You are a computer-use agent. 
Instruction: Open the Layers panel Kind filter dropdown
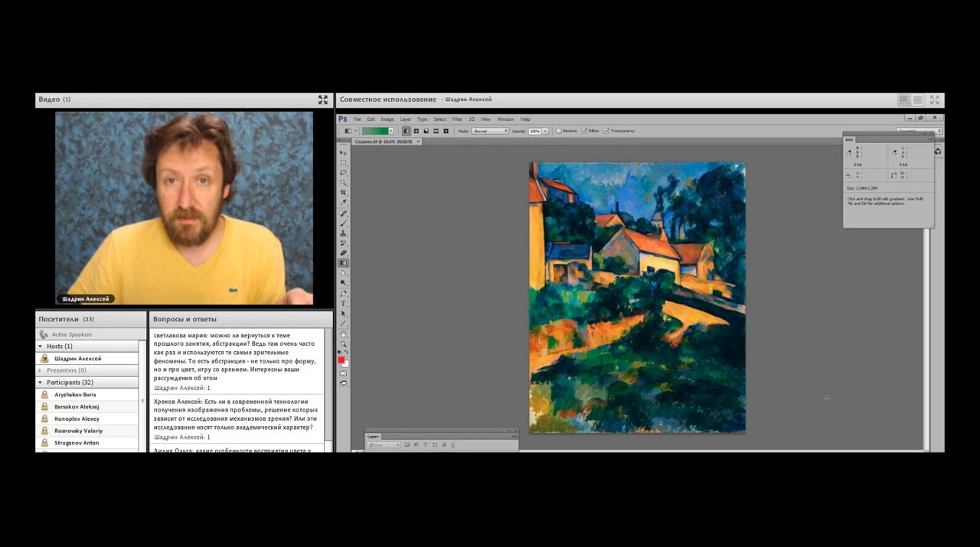tap(384, 444)
